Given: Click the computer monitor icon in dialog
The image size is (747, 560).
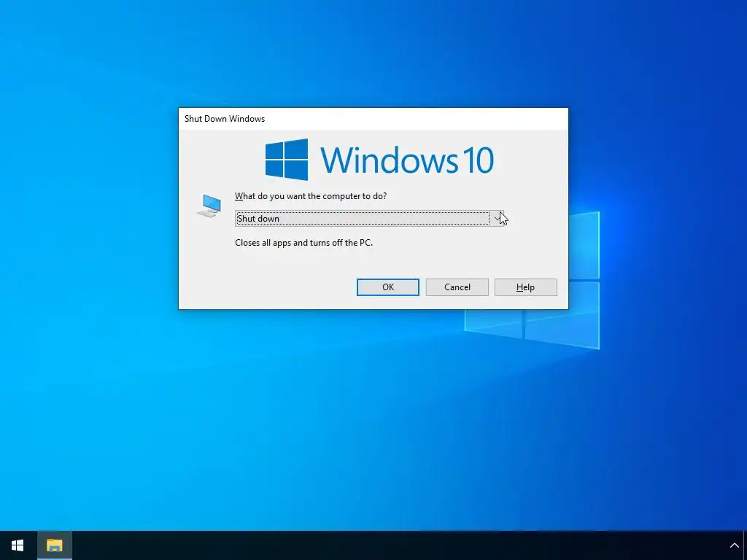Looking at the screenshot, I should [x=209, y=206].
